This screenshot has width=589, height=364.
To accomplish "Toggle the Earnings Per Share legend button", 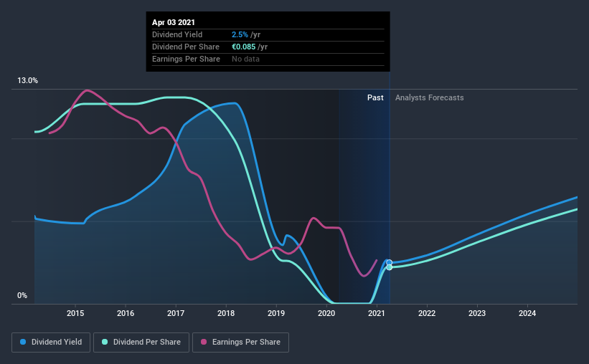I will [241, 343].
